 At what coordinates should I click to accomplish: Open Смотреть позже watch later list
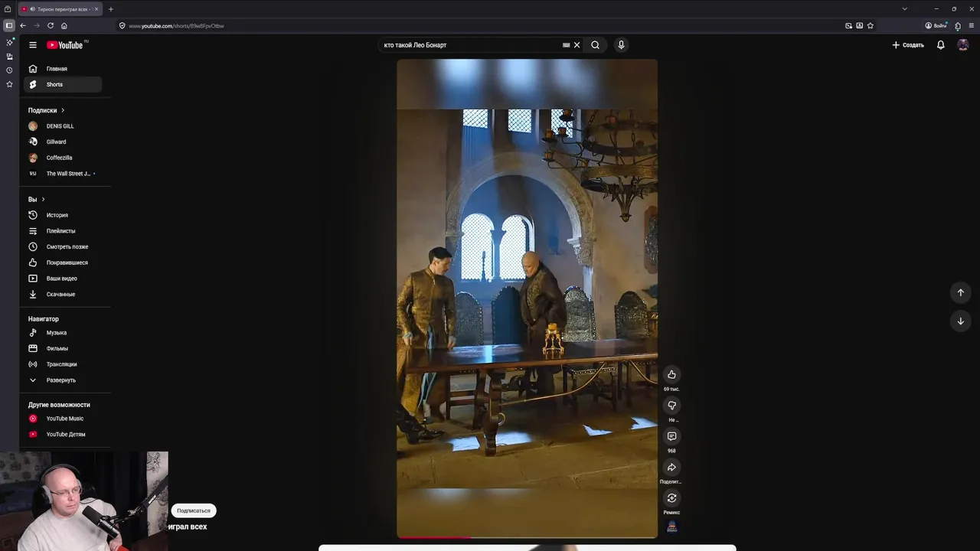(x=61, y=246)
